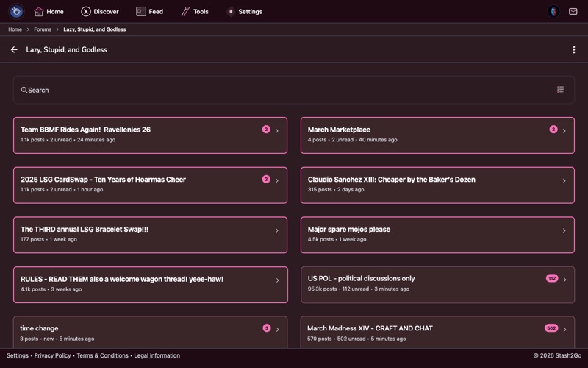Open Team BBMF Rides Again thread title

(85, 130)
